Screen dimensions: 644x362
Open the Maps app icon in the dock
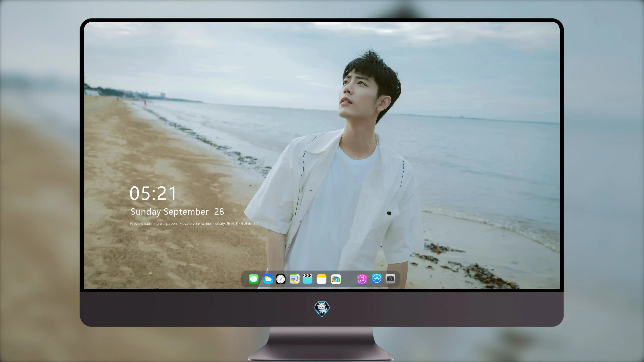click(x=294, y=279)
